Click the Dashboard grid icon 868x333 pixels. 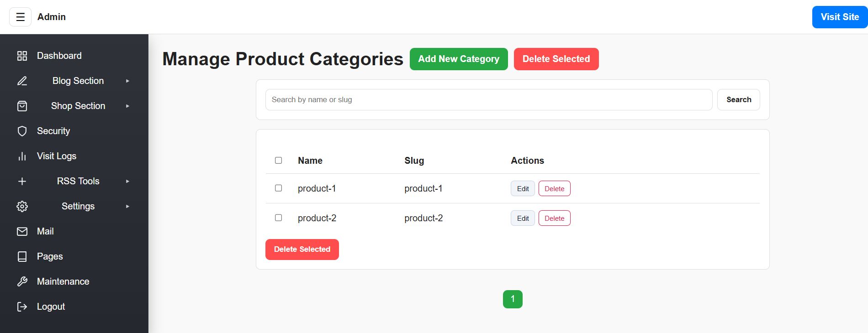click(x=22, y=56)
